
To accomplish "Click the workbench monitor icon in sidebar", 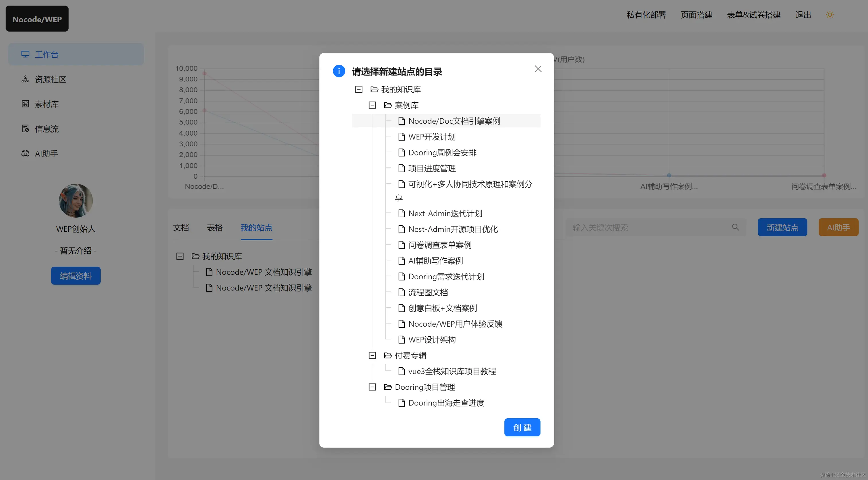I will 25,54.
